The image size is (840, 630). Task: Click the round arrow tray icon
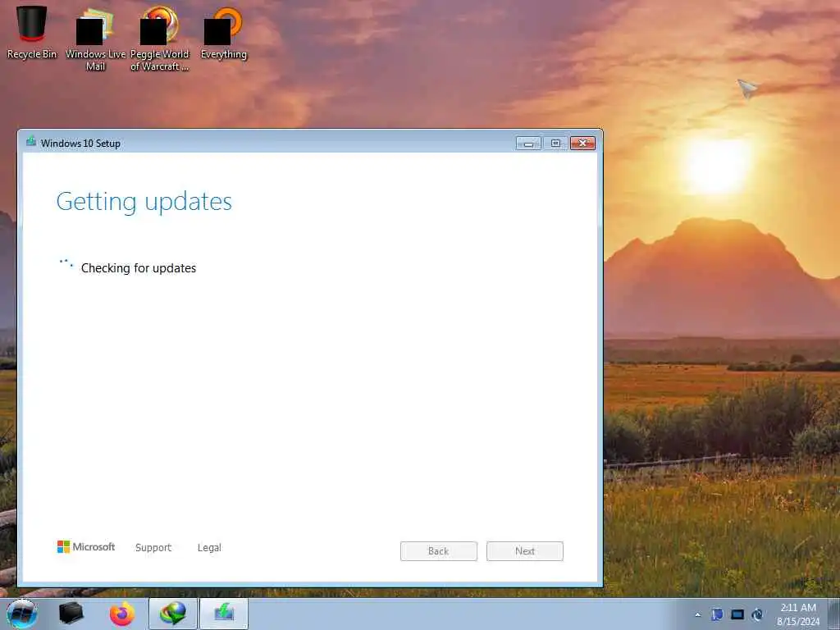coord(757,614)
